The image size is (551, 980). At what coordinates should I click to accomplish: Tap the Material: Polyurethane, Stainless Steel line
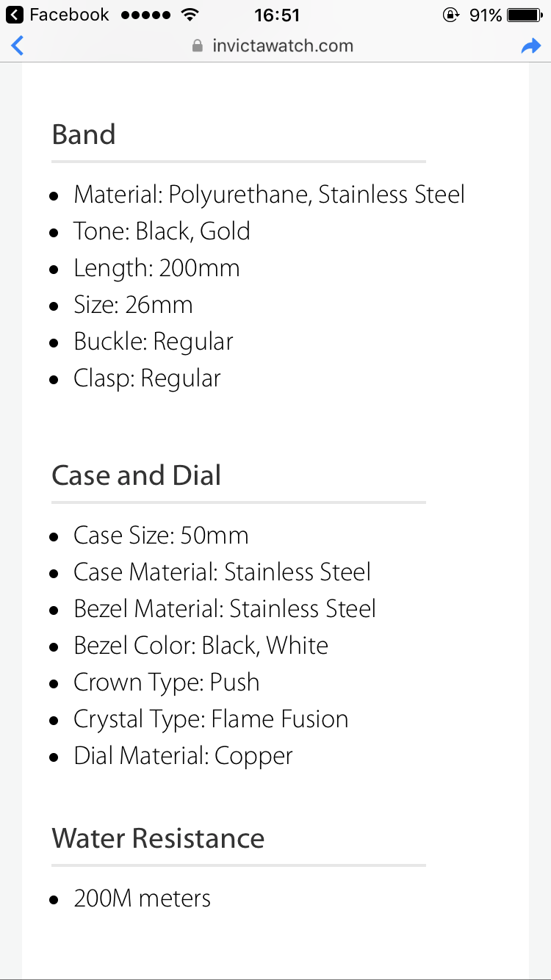pos(269,195)
